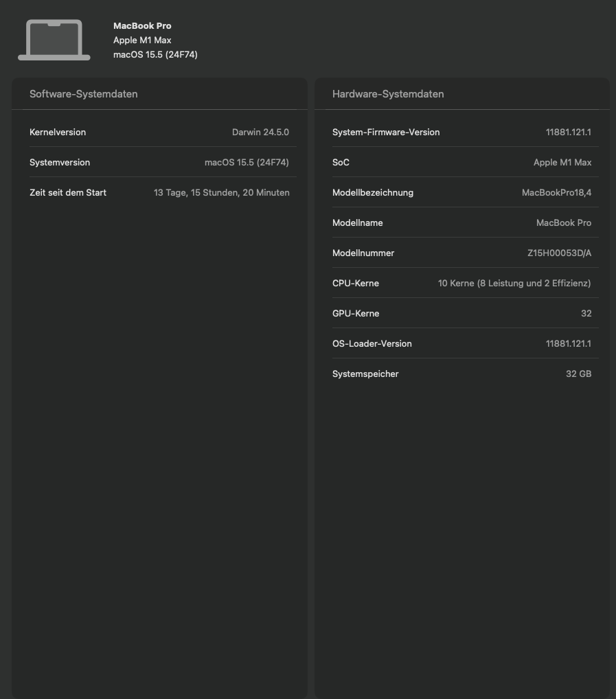
Task: Click the Systemversion label
Action: (x=60, y=163)
